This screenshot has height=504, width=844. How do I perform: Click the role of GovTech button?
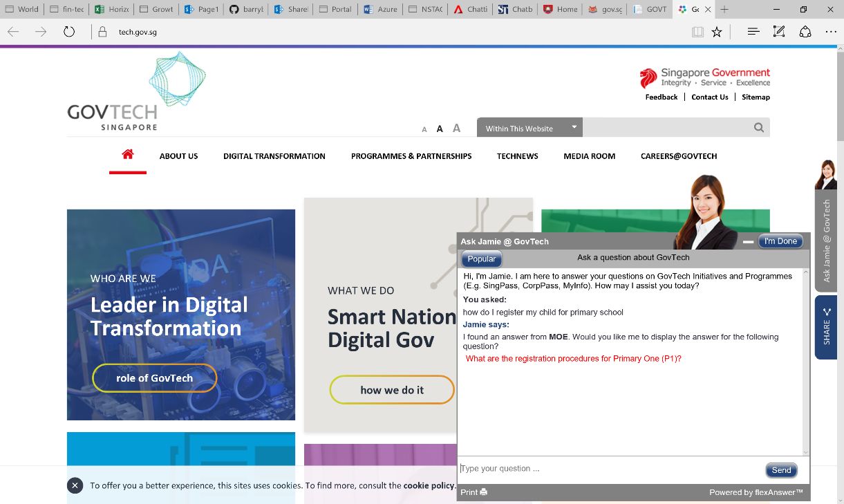[154, 378]
